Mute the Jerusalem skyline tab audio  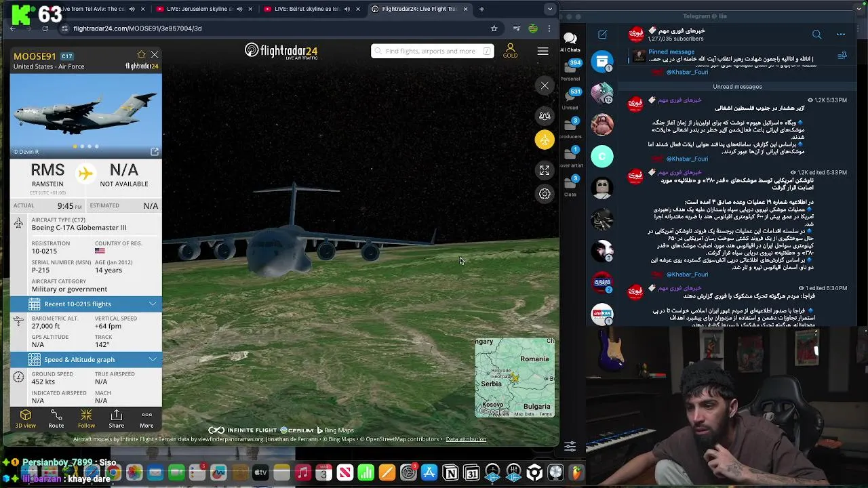click(x=239, y=9)
